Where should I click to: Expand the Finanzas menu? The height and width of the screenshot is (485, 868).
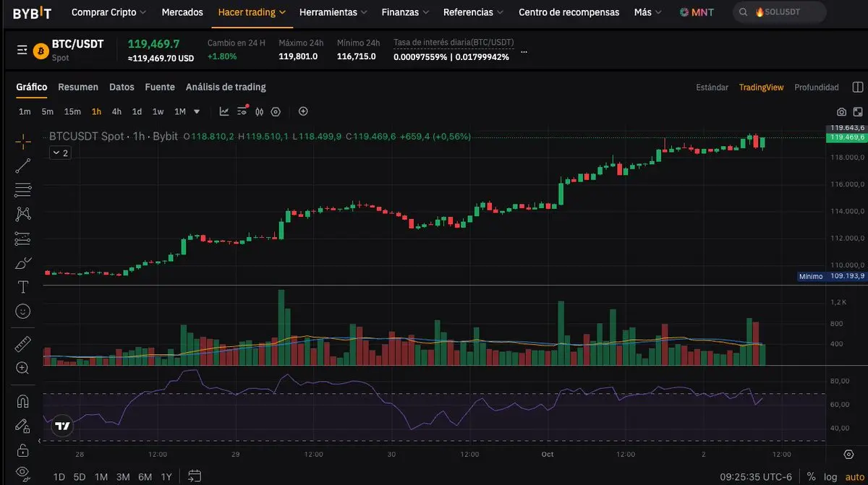(x=405, y=12)
